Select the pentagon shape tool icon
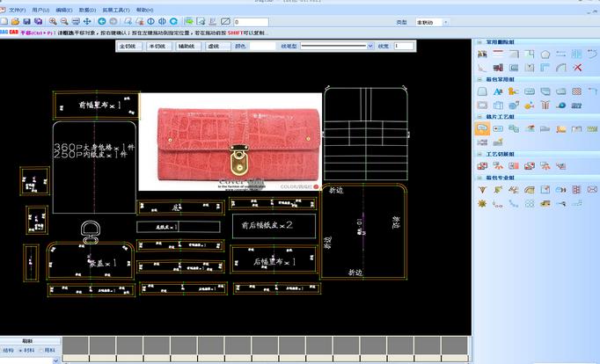Viewport: 600px width, 364px height. [545, 55]
